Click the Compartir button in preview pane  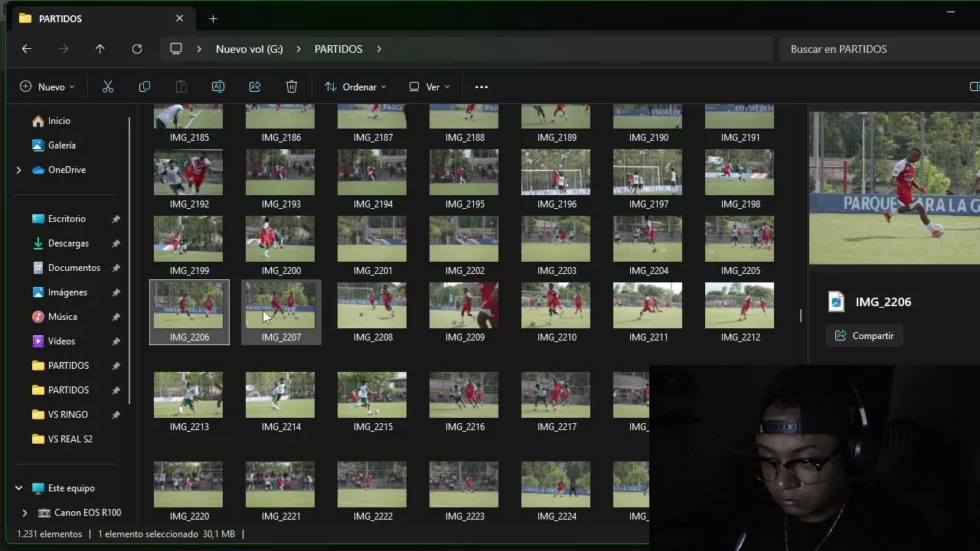click(x=864, y=336)
